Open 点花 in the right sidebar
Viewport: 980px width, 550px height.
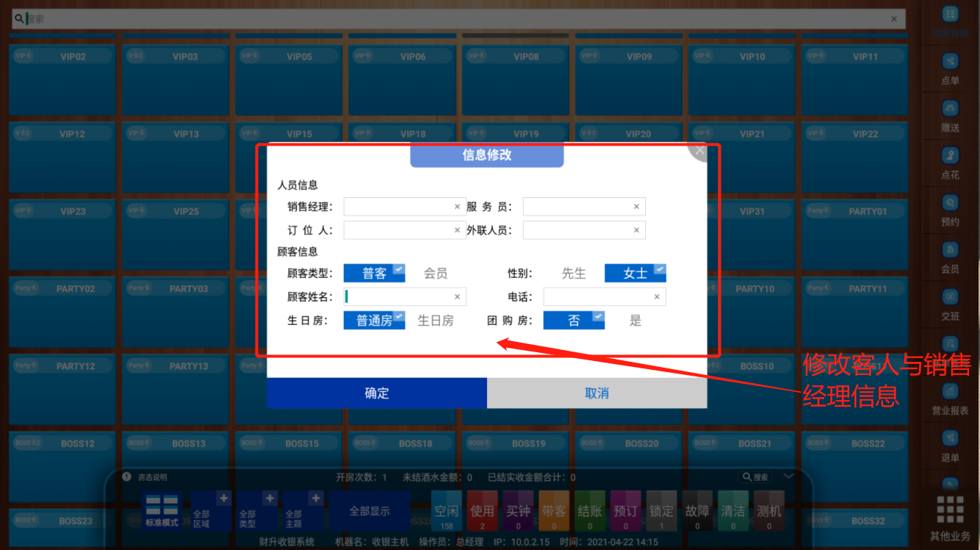click(x=951, y=163)
